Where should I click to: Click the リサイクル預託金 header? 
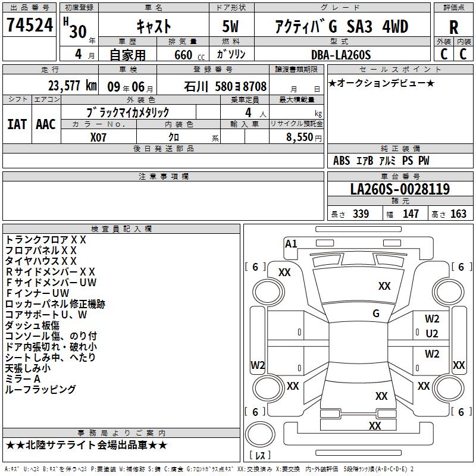pyautogui.click(x=296, y=124)
